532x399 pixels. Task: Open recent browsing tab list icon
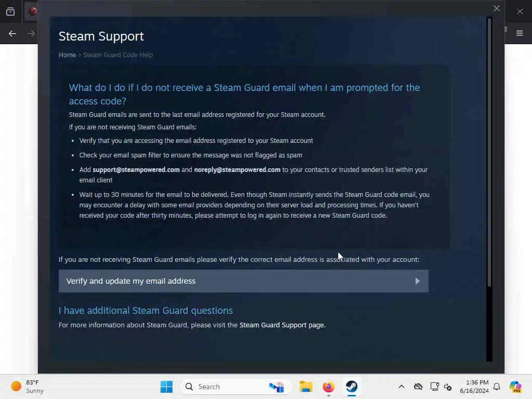pyautogui.click(x=10, y=11)
